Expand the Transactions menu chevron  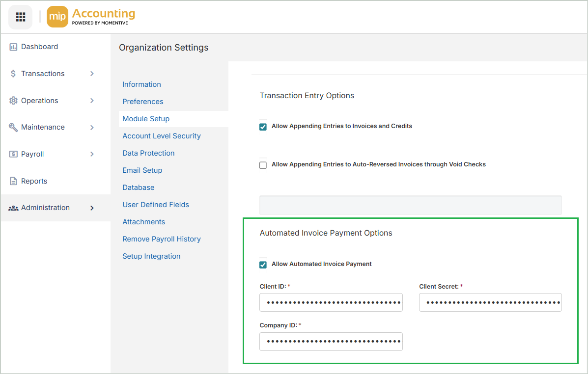(92, 74)
